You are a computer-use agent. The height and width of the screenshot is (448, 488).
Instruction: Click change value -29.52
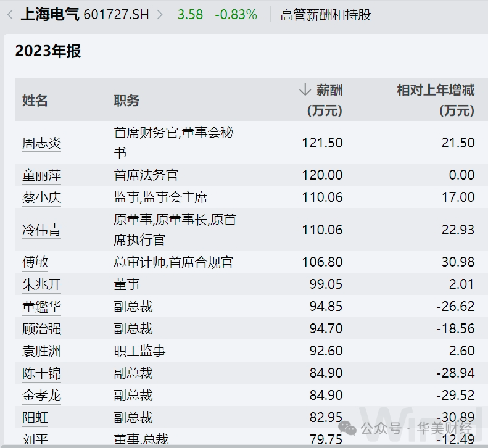[x=455, y=396]
